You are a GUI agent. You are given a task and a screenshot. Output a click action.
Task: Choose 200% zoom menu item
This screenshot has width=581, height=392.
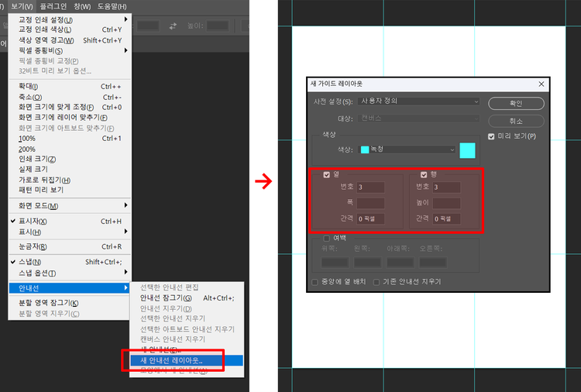69,149
